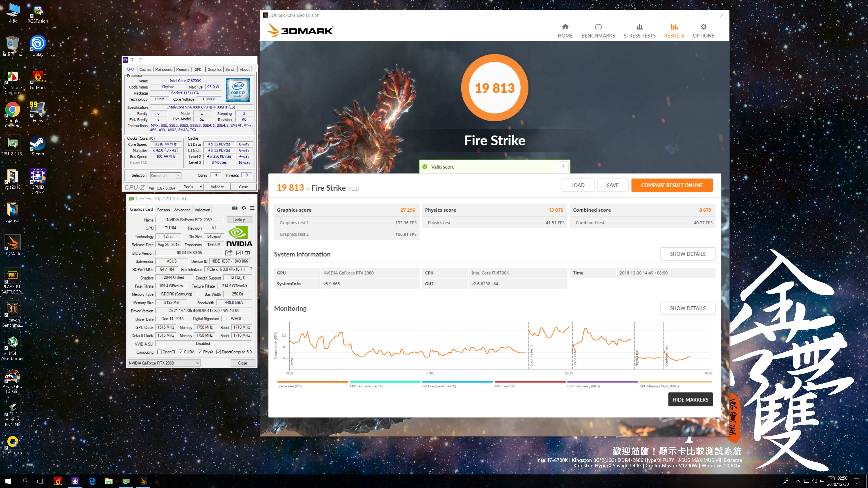Click HIDE MARKERS button
Screen dimensions: 868x488
690,399
